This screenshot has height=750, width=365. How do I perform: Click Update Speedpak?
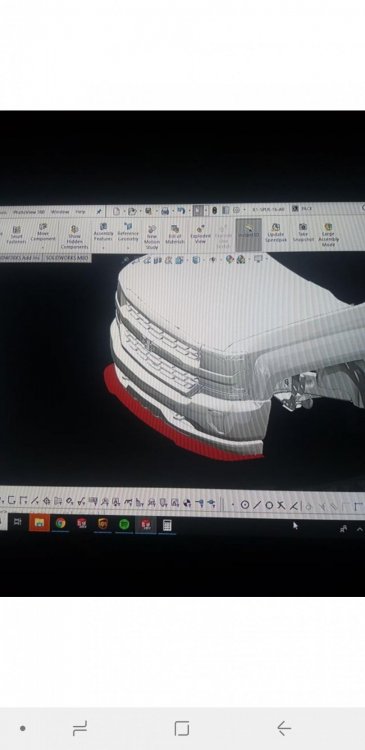coord(276,232)
